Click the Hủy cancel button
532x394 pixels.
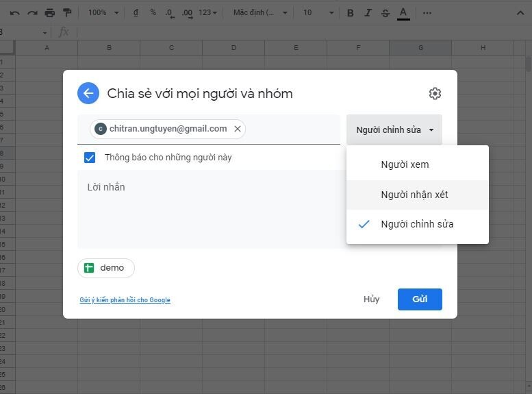[372, 299]
